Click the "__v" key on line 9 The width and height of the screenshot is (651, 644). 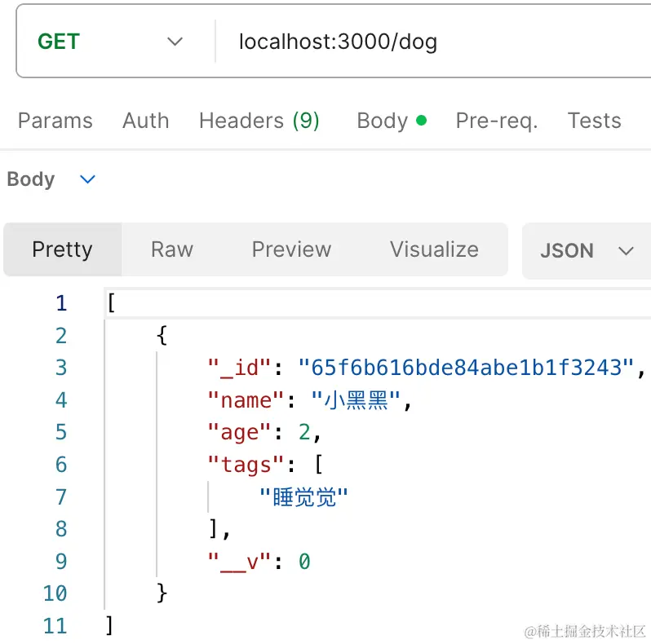click(239, 562)
